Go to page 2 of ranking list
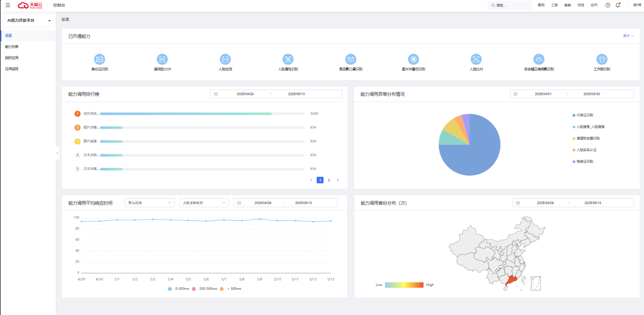 (x=329, y=180)
